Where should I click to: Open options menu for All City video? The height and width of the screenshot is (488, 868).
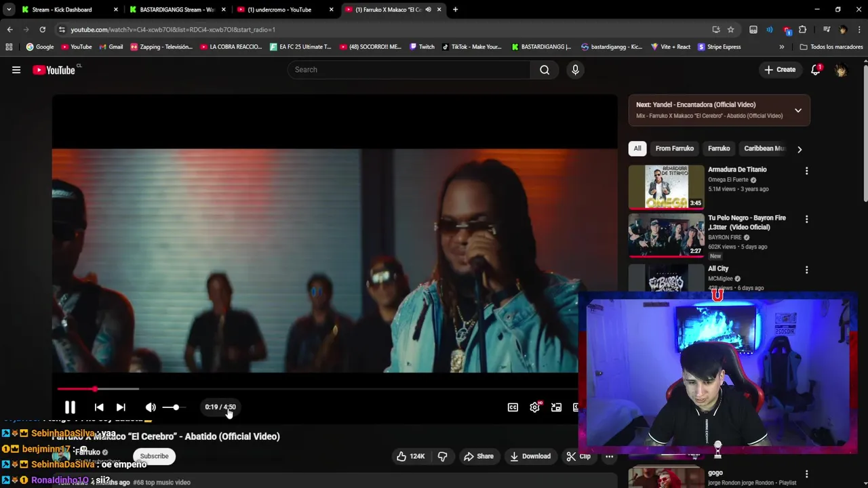[806, 270]
